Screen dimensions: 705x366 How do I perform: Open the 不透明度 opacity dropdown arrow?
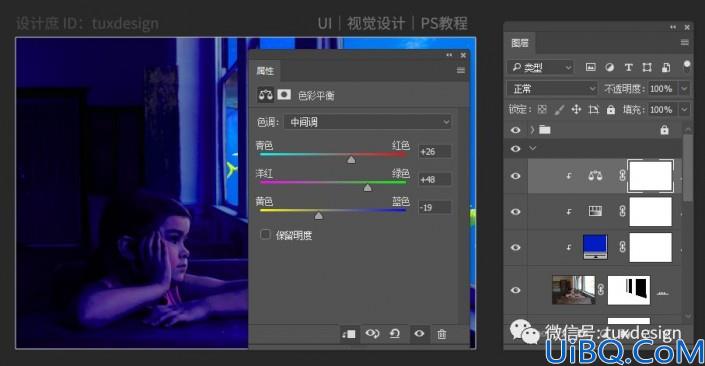point(684,89)
